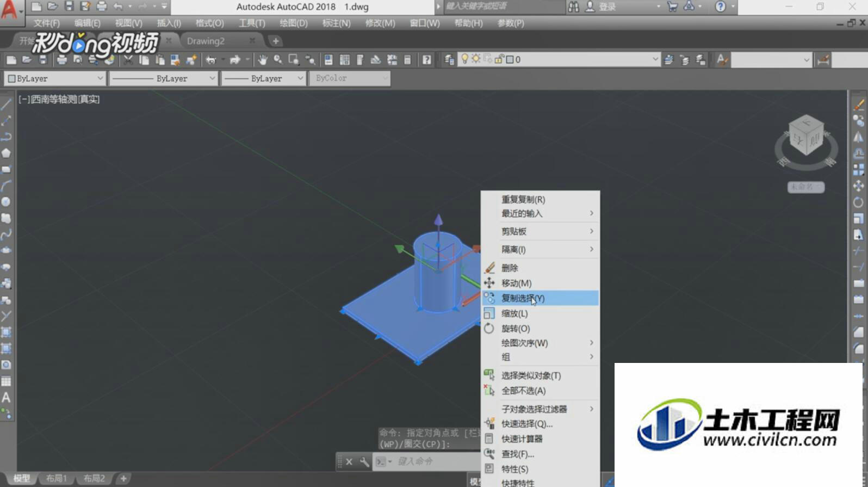This screenshot has height=487, width=868.
Task: Expand the Undo history dropdown arrow
Action: coord(130,7)
